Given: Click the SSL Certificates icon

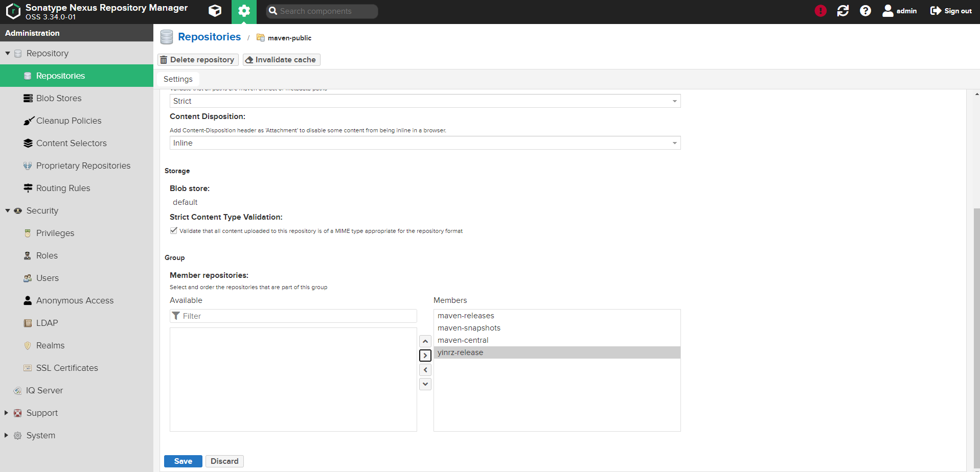Looking at the screenshot, I should [x=28, y=368].
